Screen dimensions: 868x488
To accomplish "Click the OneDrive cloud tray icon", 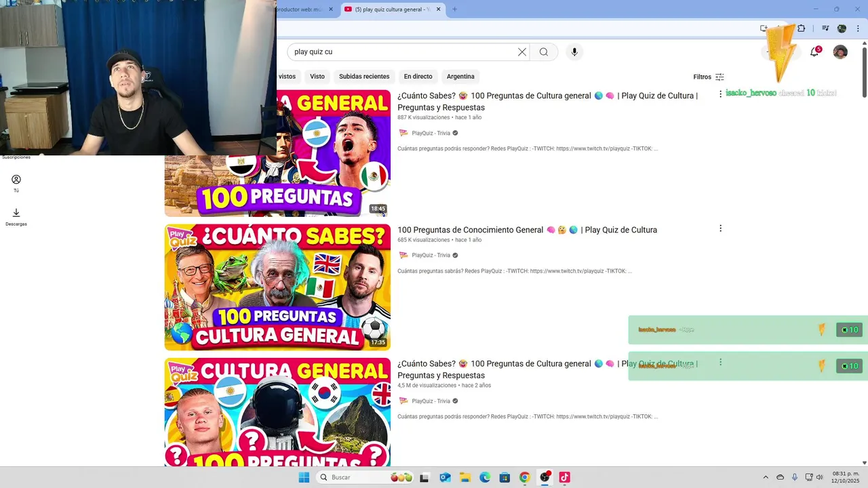I will [x=780, y=477].
